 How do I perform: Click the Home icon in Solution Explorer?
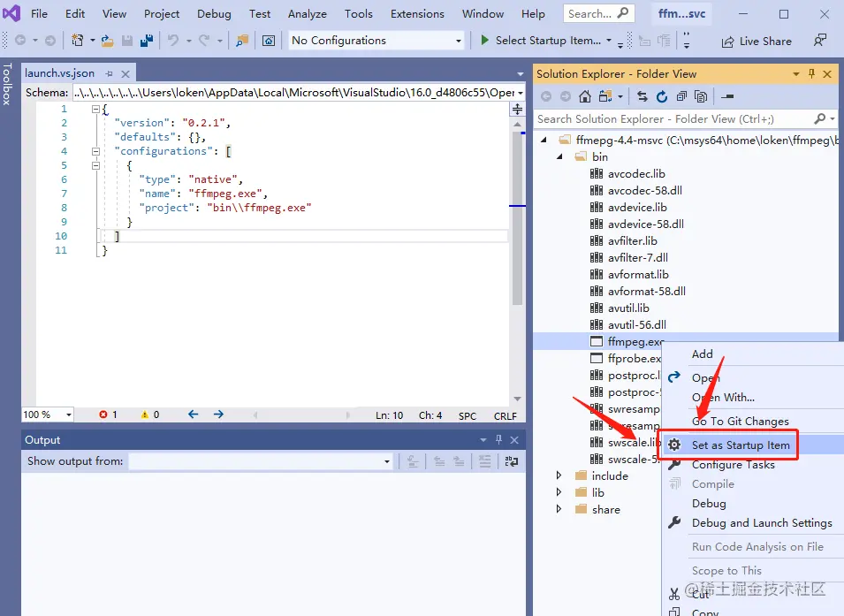click(585, 95)
